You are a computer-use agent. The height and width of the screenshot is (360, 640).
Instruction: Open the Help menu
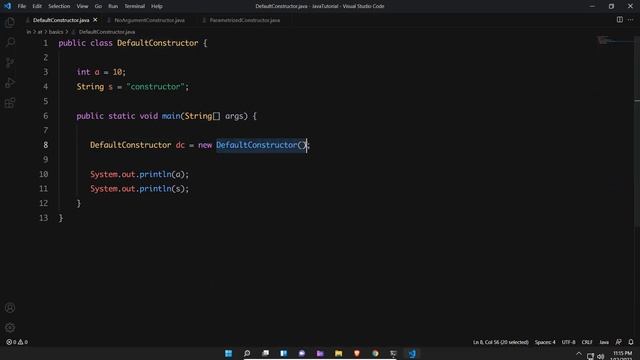click(x=157, y=6)
